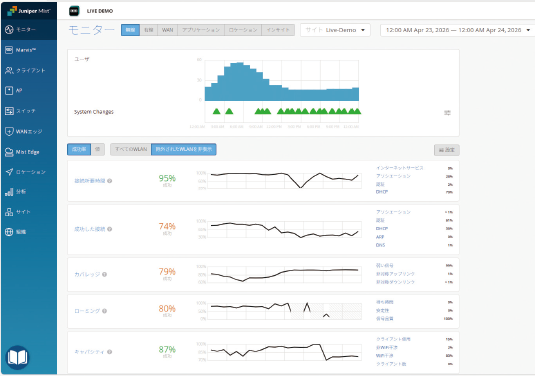Click the 74% success value
The width and height of the screenshot is (535, 376).
tap(167, 226)
